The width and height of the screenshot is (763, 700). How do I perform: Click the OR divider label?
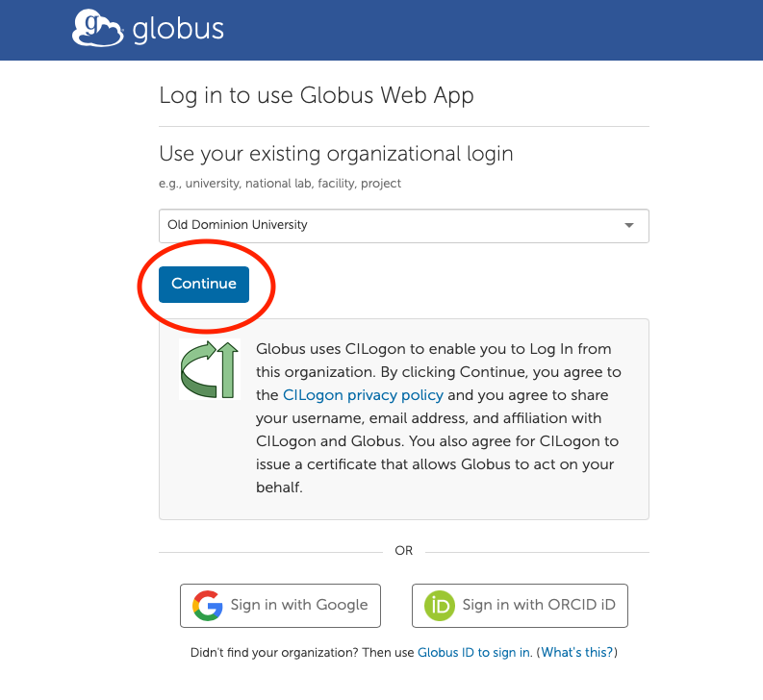point(404,551)
